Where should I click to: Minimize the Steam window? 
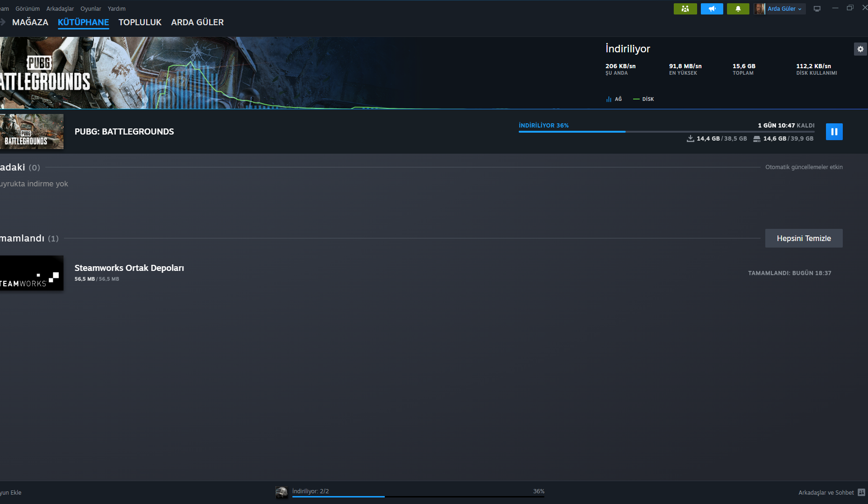click(x=835, y=8)
